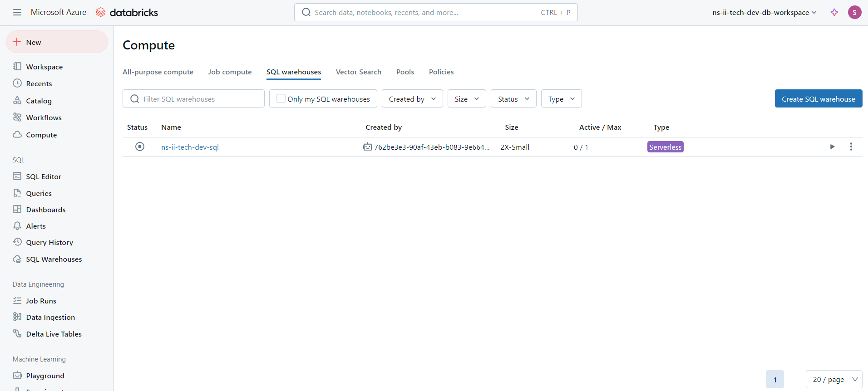868x391 pixels.
Task: Switch to Vector Search tab
Action: (359, 72)
